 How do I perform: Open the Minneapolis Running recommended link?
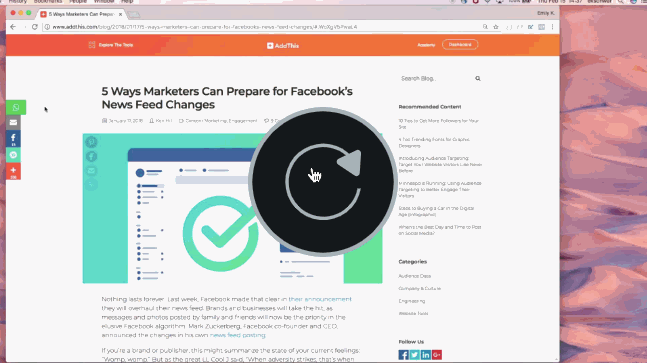point(440,189)
